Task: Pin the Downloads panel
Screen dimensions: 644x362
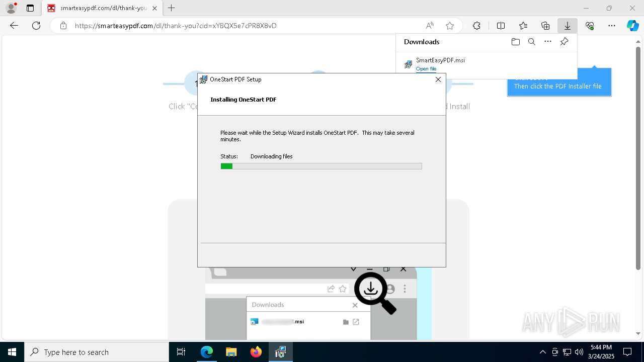Action: 564,42
